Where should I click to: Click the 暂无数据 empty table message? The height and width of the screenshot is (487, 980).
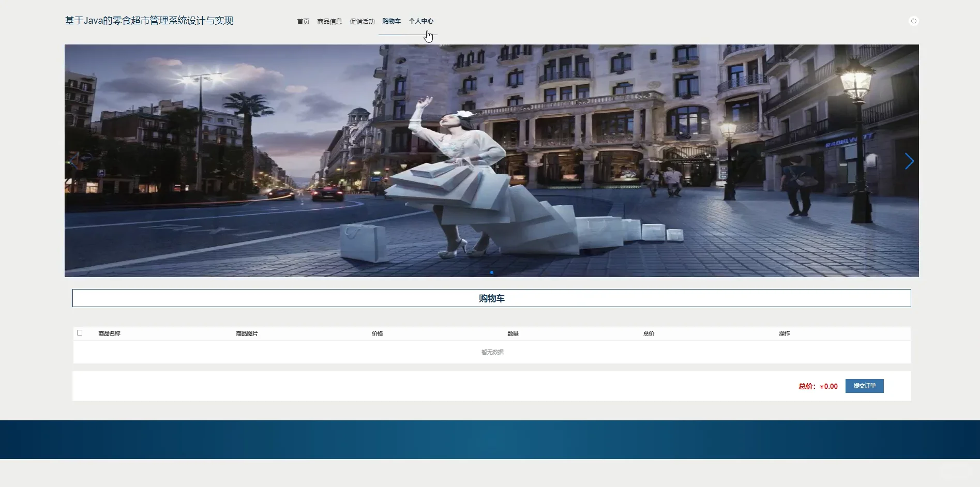tap(492, 352)
